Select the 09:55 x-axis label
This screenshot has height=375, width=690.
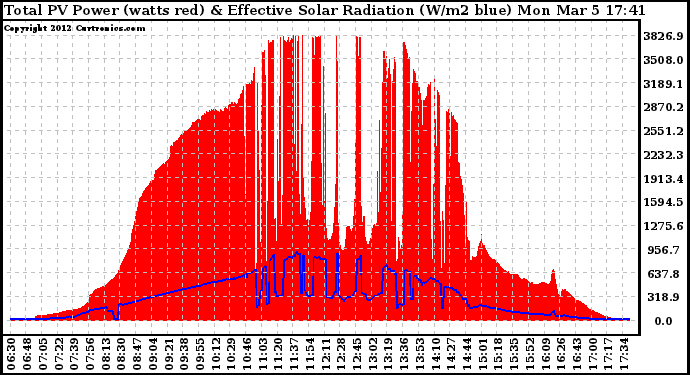tap(200, 354)
